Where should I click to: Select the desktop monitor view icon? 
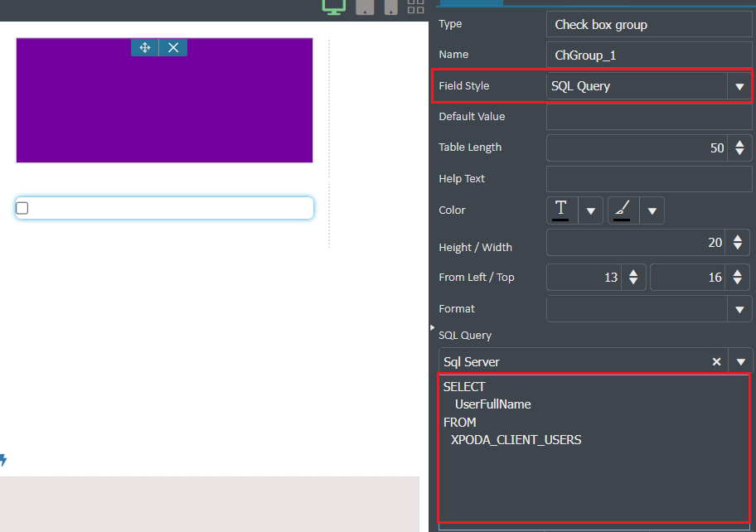click(333, 7)
